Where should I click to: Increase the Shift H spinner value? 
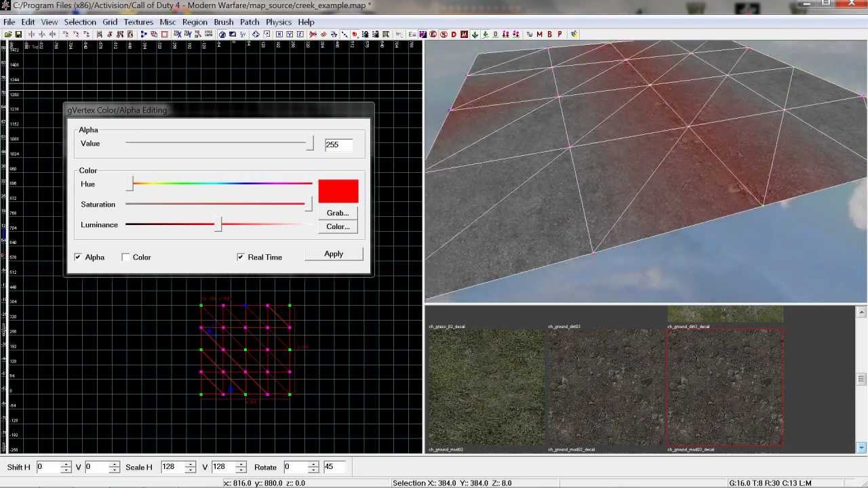point(66,464)
